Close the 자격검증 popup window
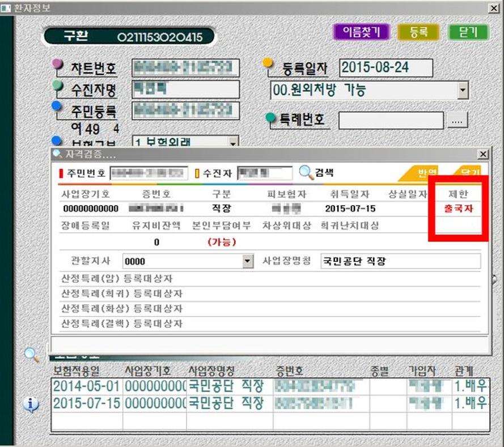The height and width of the screenshot is (447, 504). pos(482,154)
